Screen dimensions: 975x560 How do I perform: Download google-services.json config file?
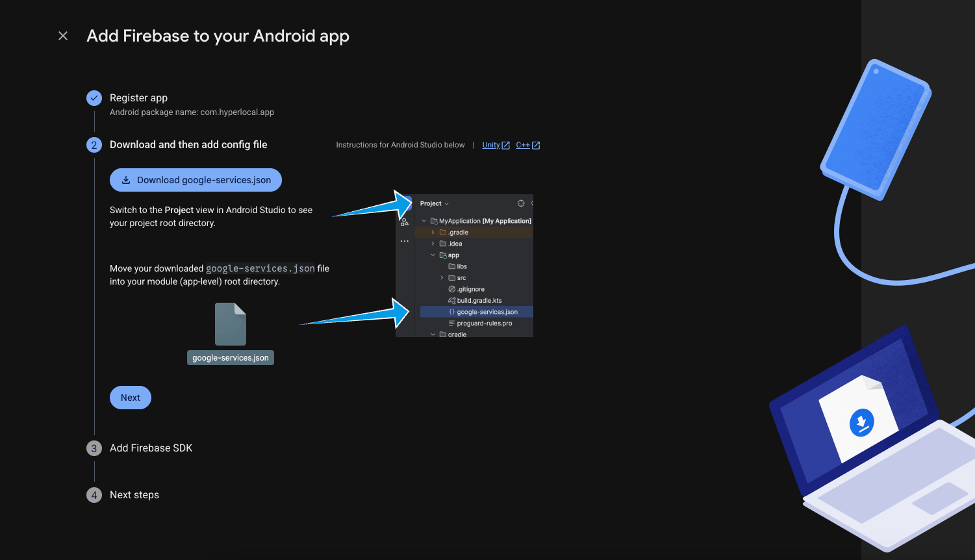(x=196, y=180)
